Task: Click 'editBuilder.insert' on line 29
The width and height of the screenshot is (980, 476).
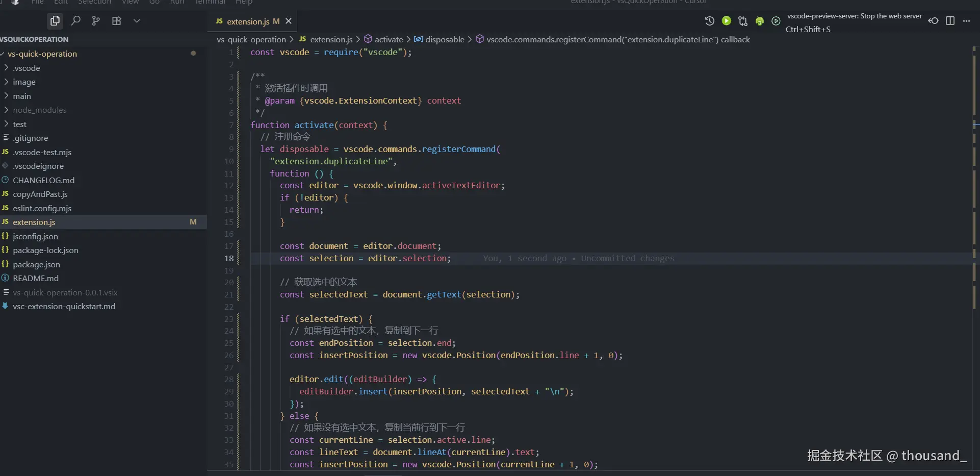Action: (x=344, y=391)
